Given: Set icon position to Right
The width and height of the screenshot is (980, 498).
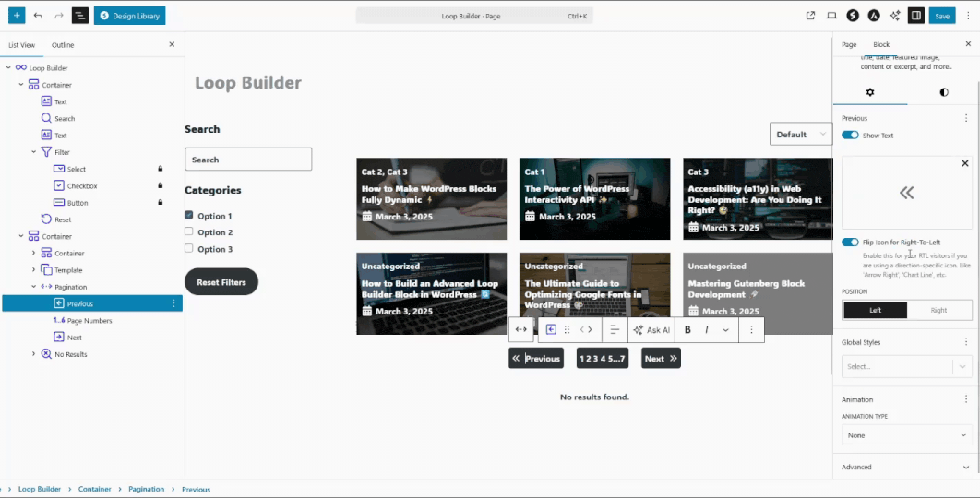Looking at the screenshot, I should tap(938, 310).
